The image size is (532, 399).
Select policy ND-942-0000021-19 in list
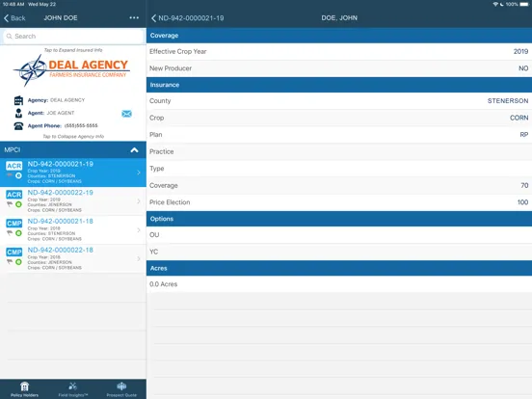tap(73, 173)
